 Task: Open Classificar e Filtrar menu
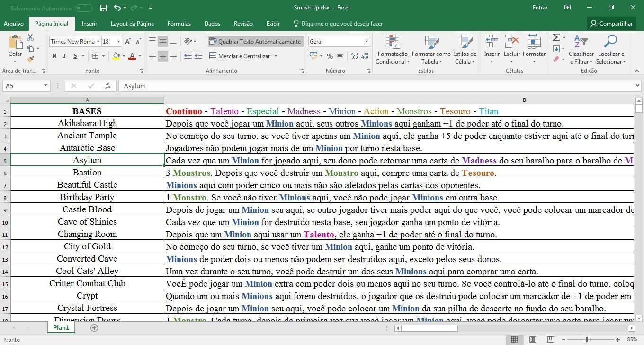pyautogui.click(x=581, y=49)
